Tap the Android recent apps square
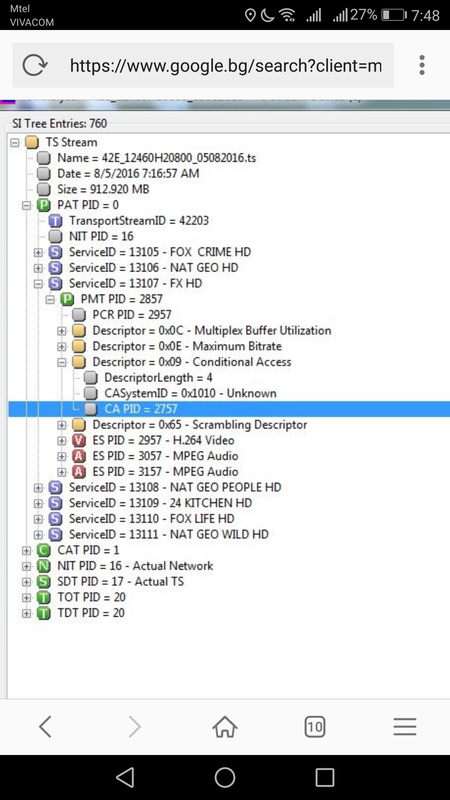The image size is (450, 800). point(325,778)
